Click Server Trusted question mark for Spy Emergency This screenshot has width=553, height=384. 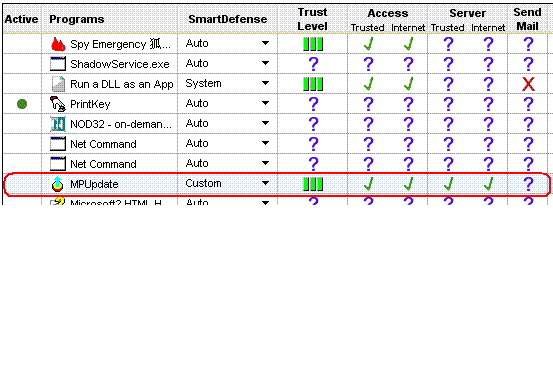click(448, 44)
